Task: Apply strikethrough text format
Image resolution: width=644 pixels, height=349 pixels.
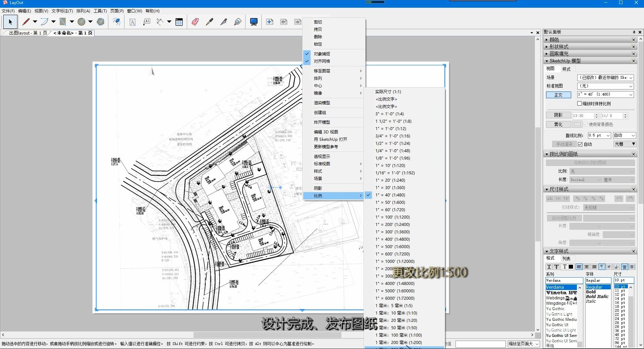Action: (556, 267)
